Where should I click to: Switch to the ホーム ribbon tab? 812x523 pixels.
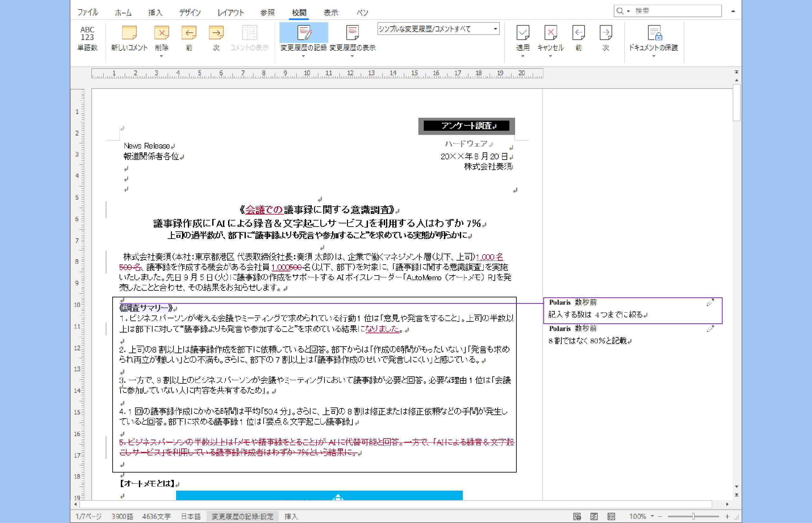[x=123, y=13]
